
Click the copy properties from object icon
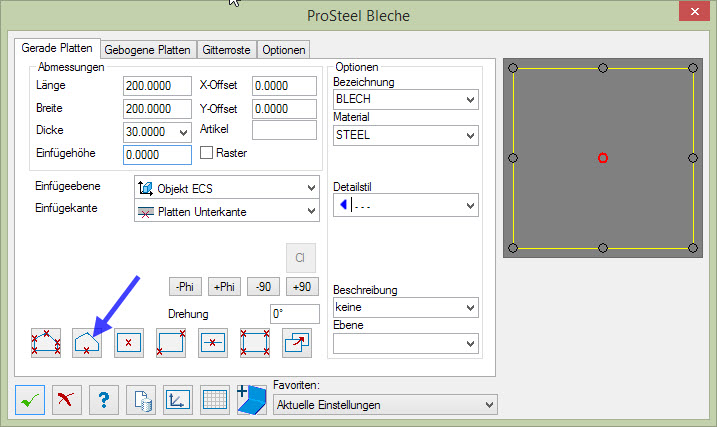point(297,342)
